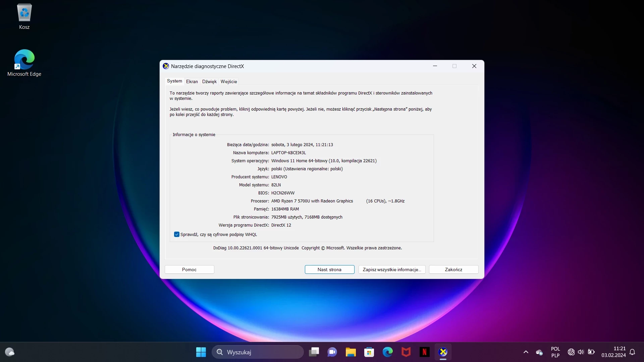Click the POL PLP language indicator

555,352
